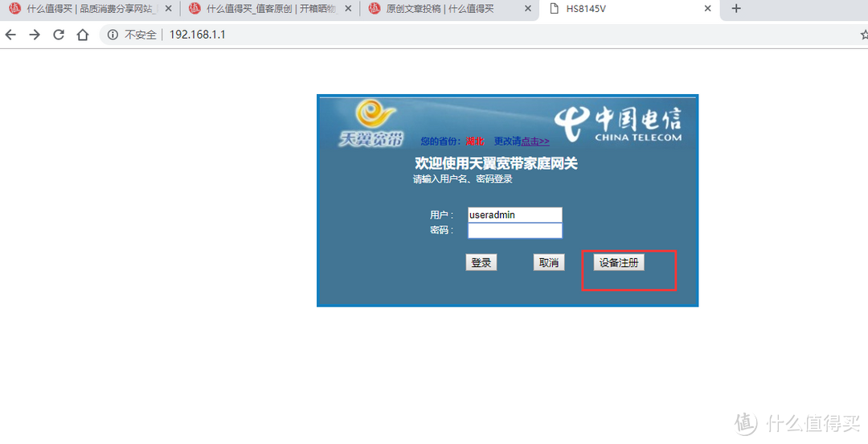Click the 设备注册 device registration button
The image size is (868, 444).
pos(619,263)
